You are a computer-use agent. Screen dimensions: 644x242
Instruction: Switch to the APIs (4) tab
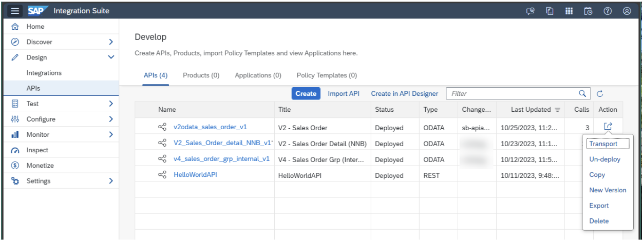click(x=156, y=75)
